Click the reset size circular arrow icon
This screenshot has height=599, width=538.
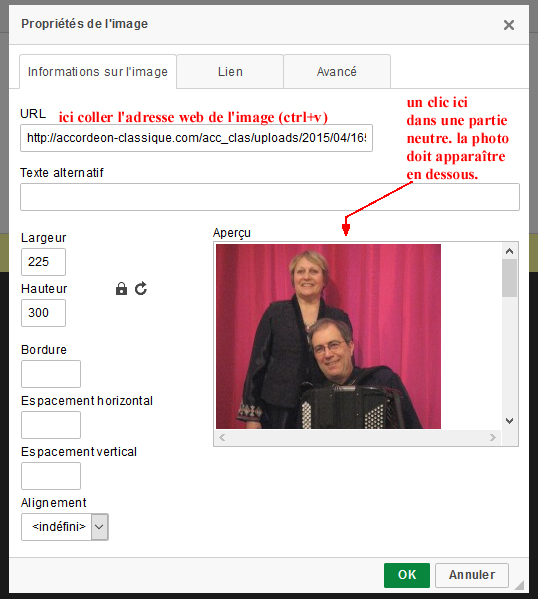pyautogui.click(x=141, y=288)
